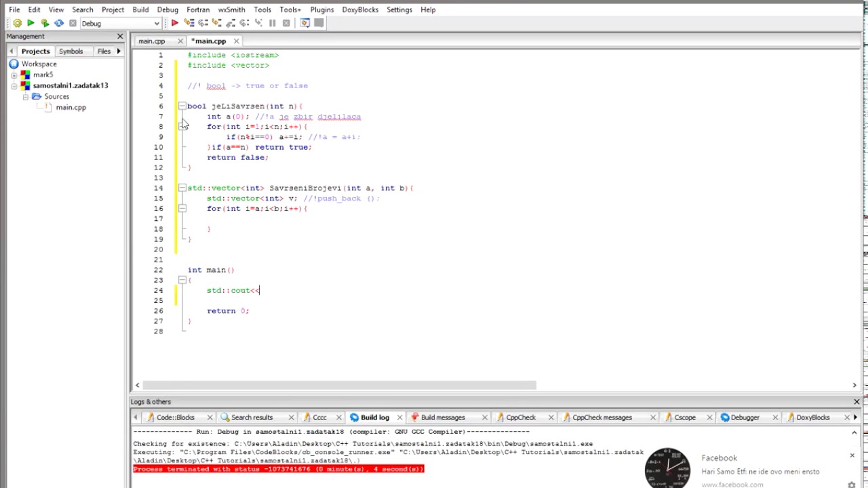Open the DoxyBlocks menu
The width and height of the screenshot is (868, 488).
click(360, 9)
